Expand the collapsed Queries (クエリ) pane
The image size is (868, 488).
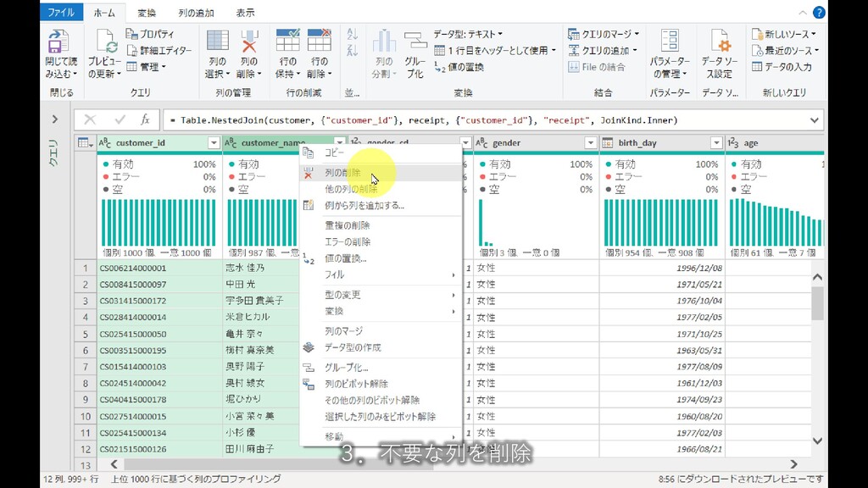tap(54, 119)
